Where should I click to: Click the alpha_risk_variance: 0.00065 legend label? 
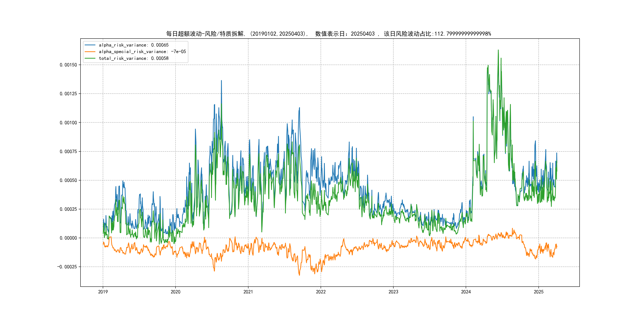click(x=134, y=45)
